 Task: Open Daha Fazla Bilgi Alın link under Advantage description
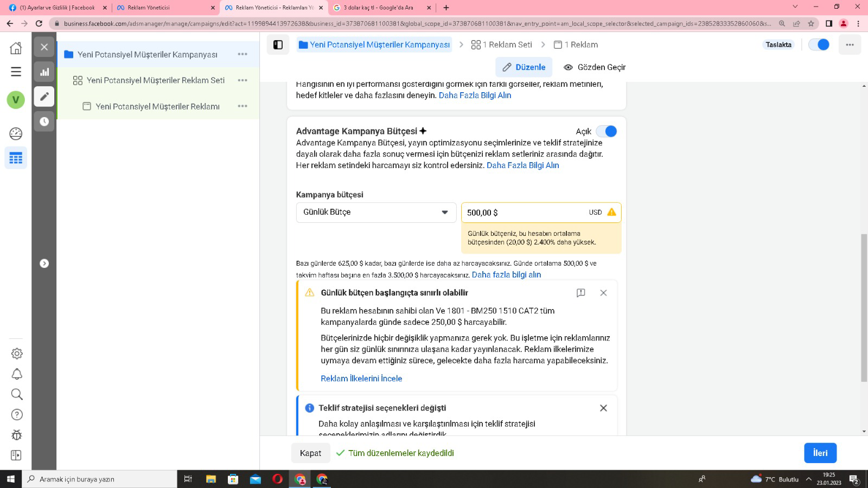[522, 165]
